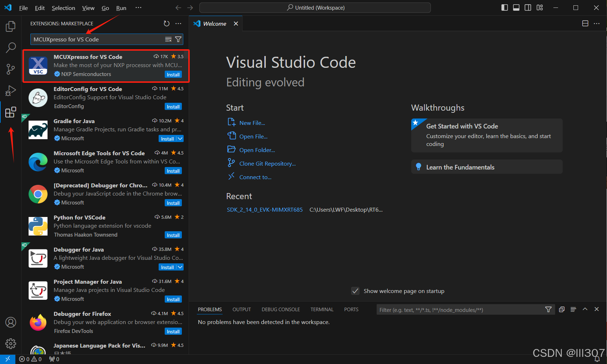Close the Welcome tab

coord(236,24)
